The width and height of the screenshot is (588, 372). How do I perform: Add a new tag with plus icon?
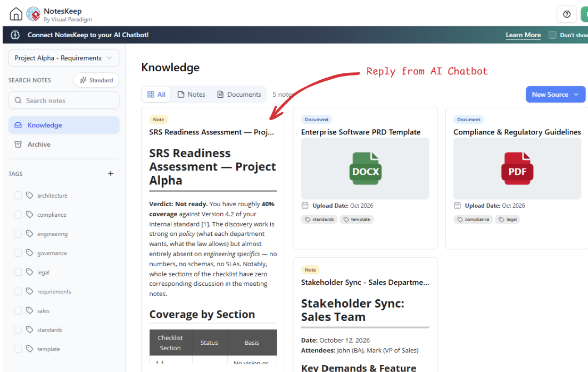[x=111, y=173]
